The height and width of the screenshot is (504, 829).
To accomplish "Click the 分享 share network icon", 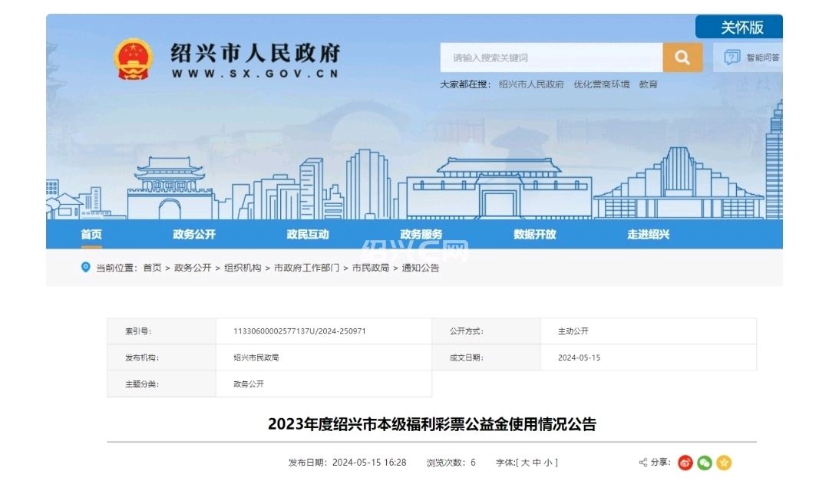I will pos(642,463).
